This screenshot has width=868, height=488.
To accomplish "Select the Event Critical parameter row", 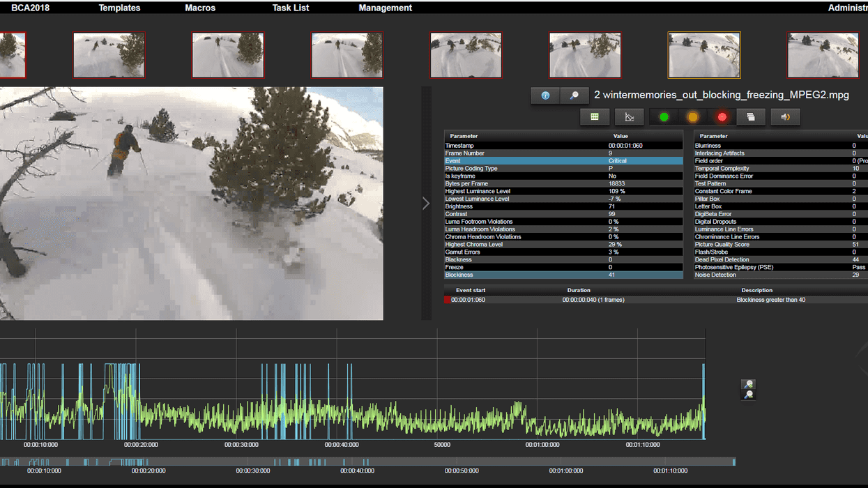I will click(563, 161).
